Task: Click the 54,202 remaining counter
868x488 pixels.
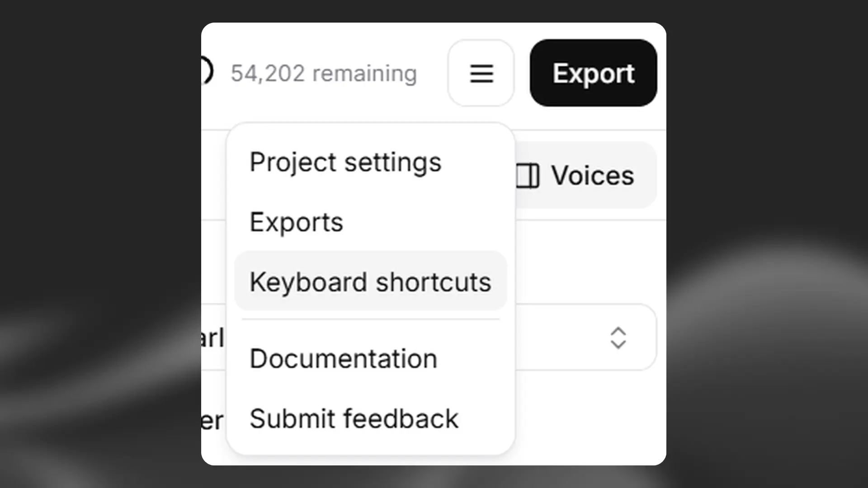Action: [325, 72]
